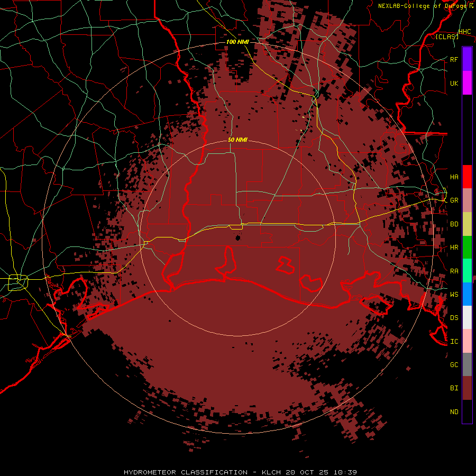Click the WS blue legend swatch
Viewport: 476px width, 476px height.
[467, 294]
